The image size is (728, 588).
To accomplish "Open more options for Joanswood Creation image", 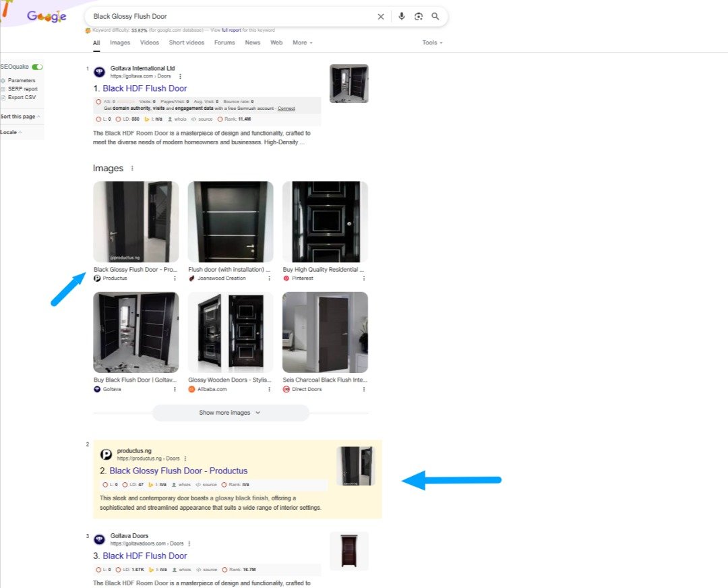I will (x=269, y=278).
